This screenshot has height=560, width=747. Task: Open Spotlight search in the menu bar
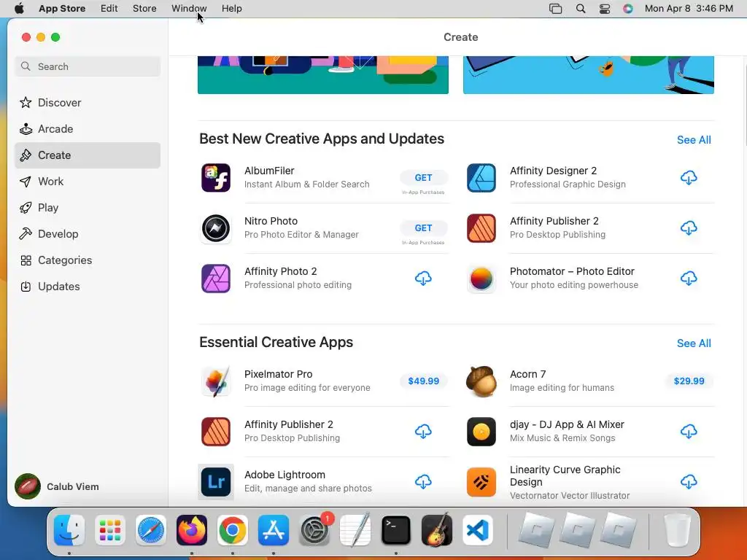[x=580, y=9]
